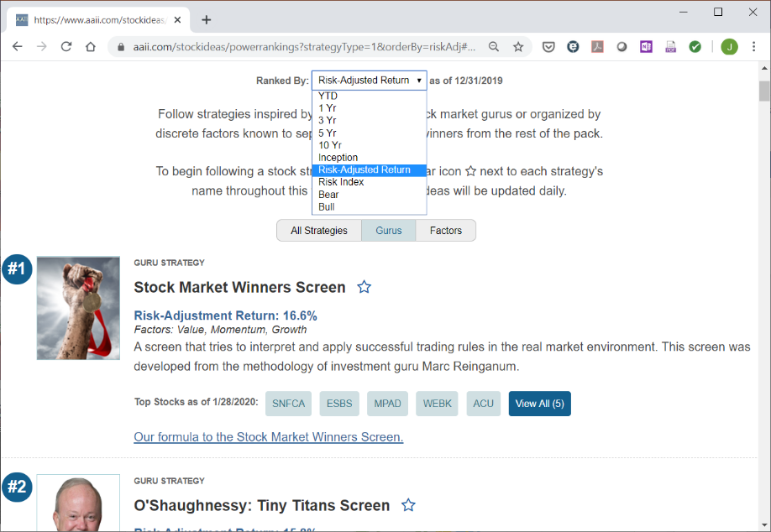Bookmark this page with the star icon

pyautogui.click(x=518, y=47)
